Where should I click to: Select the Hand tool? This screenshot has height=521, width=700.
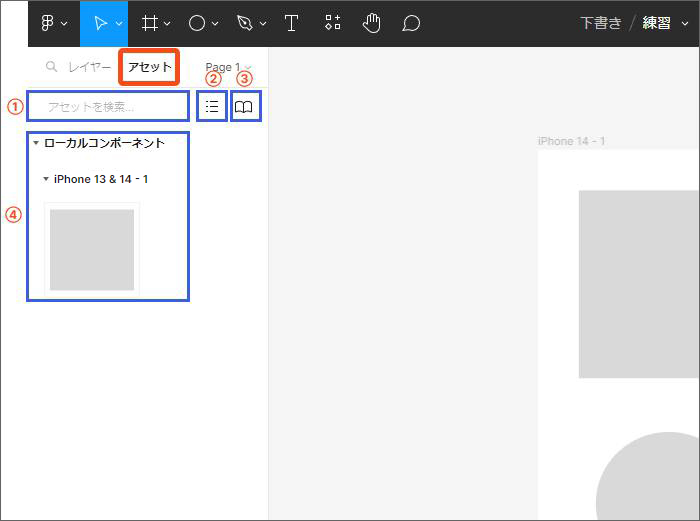372,23
